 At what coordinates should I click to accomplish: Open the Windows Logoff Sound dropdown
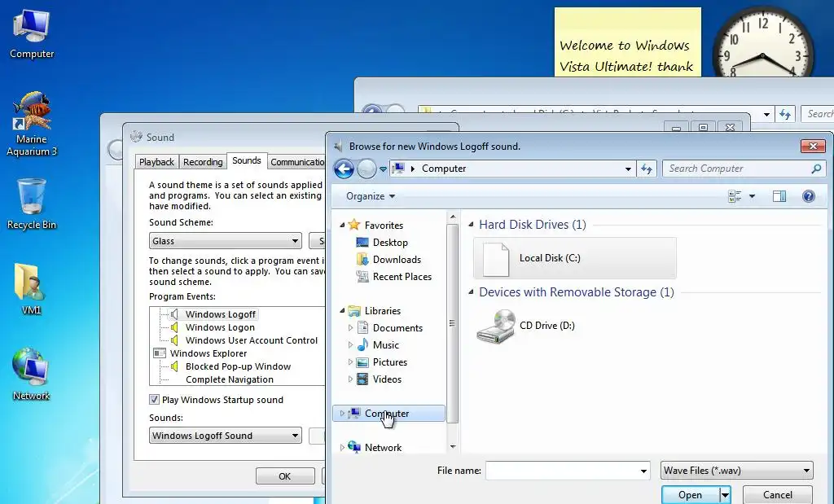pyautogui.click(x=226, y=436)
